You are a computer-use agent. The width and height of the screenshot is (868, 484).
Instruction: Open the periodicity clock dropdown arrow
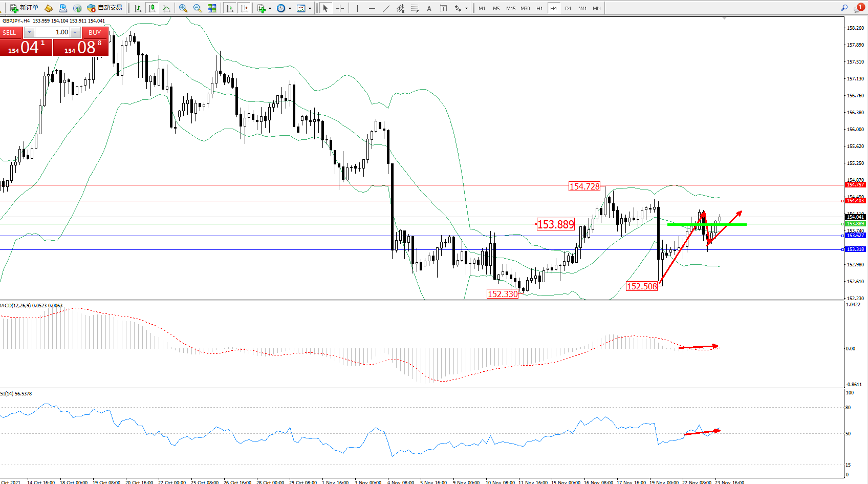coord(290,9)
